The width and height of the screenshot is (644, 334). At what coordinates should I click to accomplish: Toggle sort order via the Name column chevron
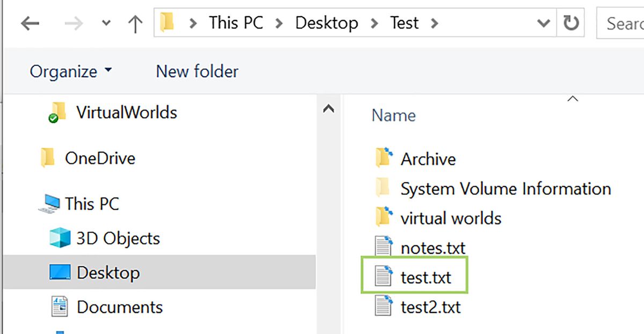click(x=573, y=99)
